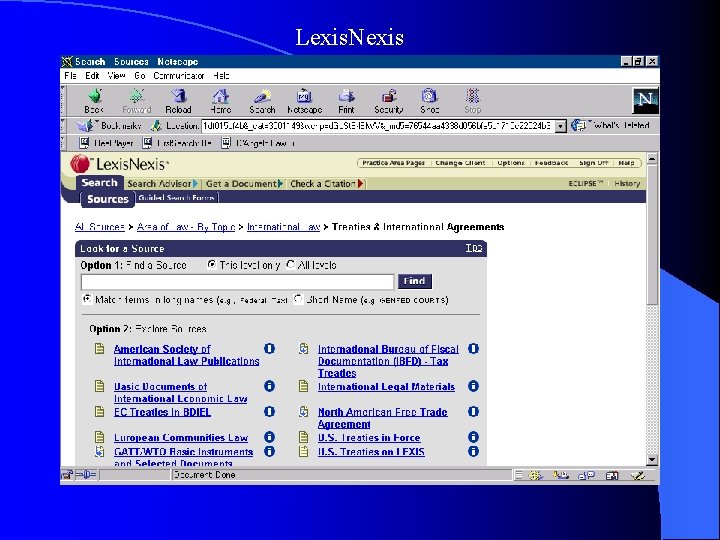Open the File menu
The height and width of the screenshot is (540, 720).
(x=70, y=76)
